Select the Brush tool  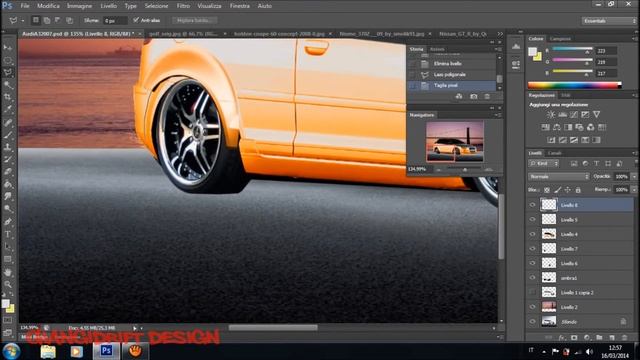pos(8,135)
